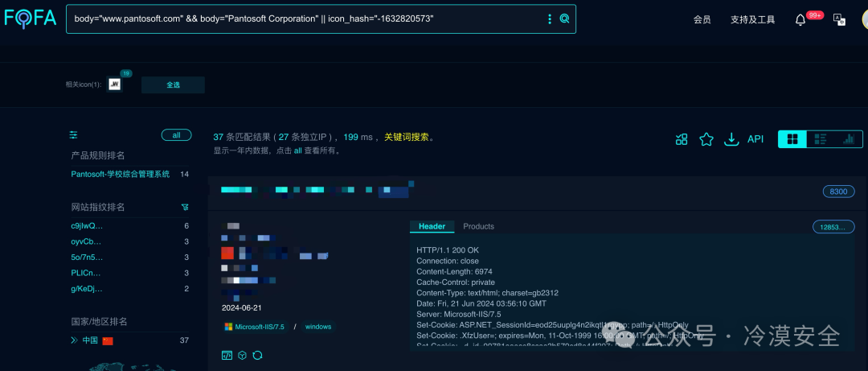
Task: Open the FOFA logo home link
Action: [31, 19]
